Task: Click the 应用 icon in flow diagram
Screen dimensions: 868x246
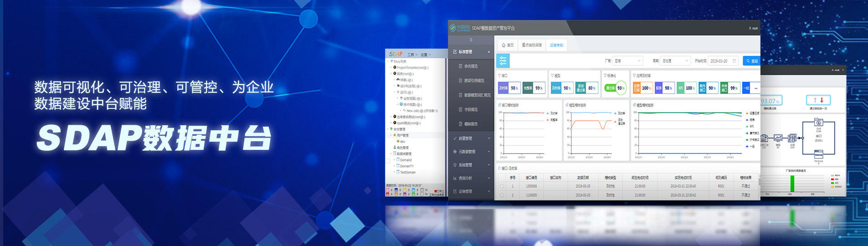Action: pos(792,138)
